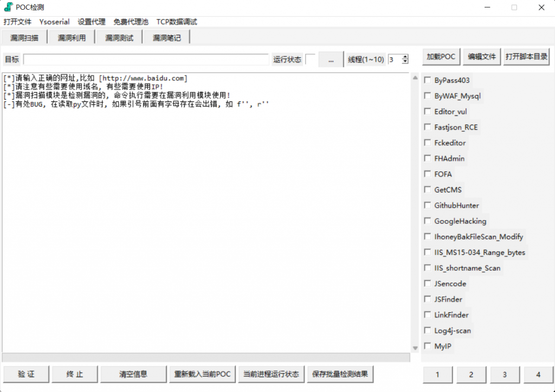Check the Fastjson_RCE vulnerability option

428,127
